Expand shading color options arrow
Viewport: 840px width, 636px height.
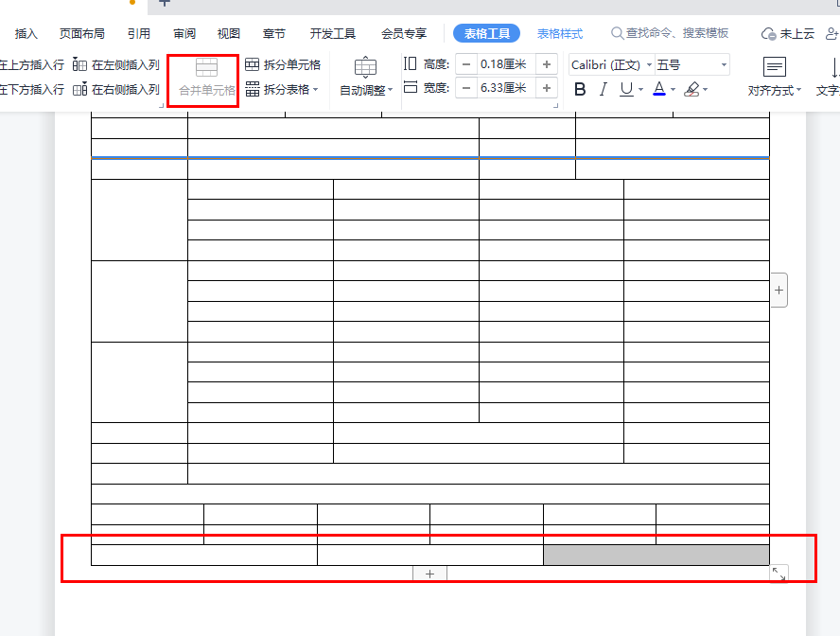[x=705, y=90]
